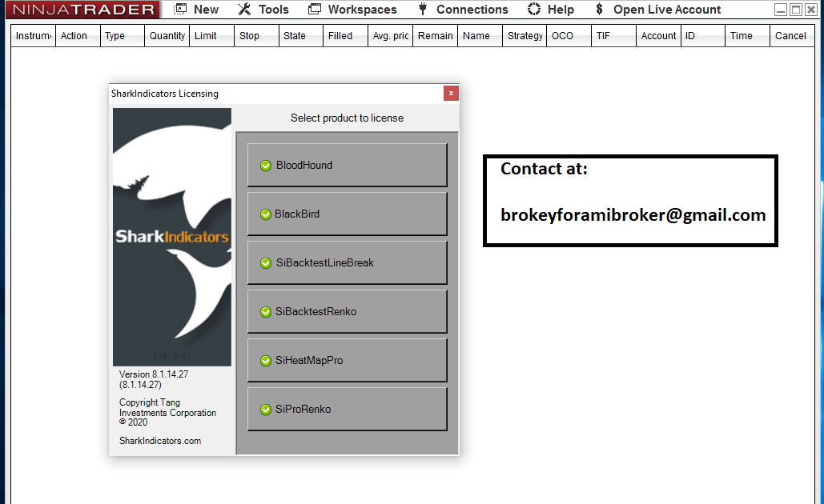Click the Name column header
Screen dimensions: 824x504
(x=480, y=36)
